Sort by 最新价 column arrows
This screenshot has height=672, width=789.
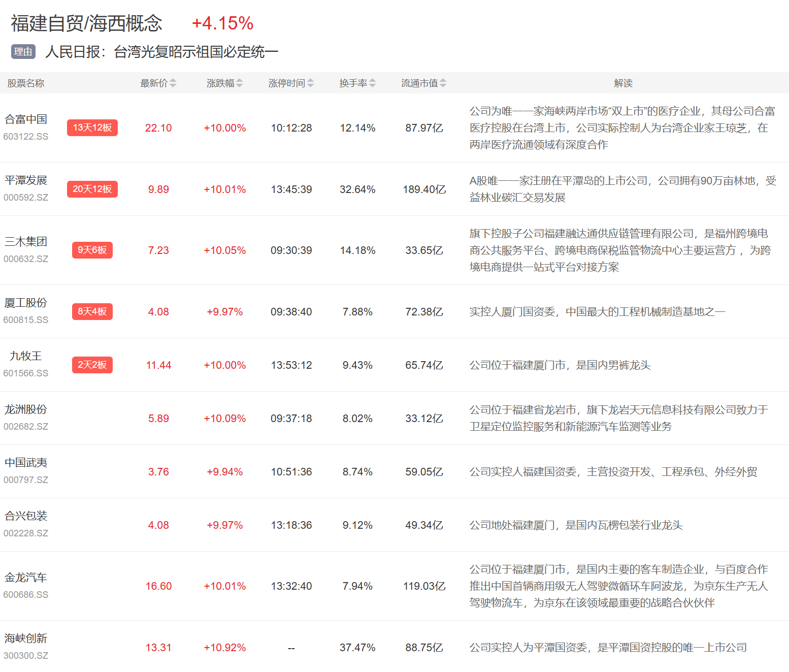click(173, 83)
